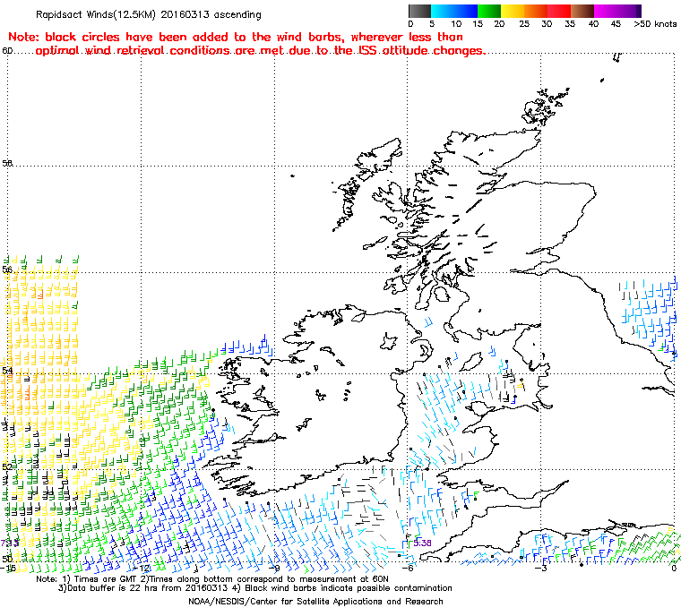The width and height of the screenshot is (681, 616).
Task: Click the '-9' longitude axis label
Action: click(274, 568)
